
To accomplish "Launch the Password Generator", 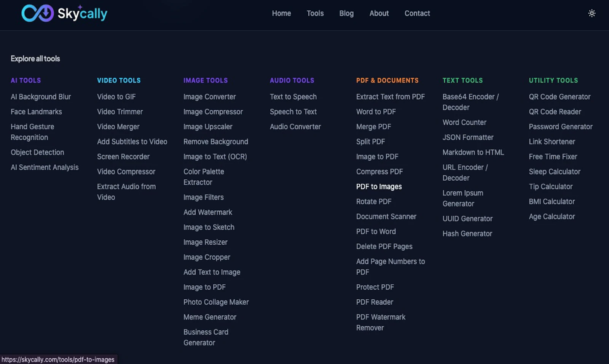I will click(x=561, y=127).
